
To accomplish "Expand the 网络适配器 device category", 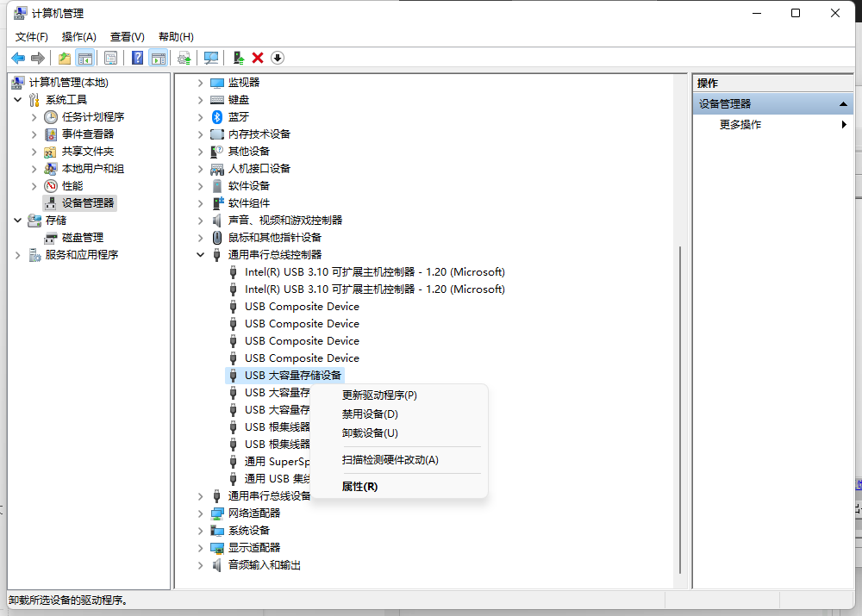I will (x=201, y=513).
